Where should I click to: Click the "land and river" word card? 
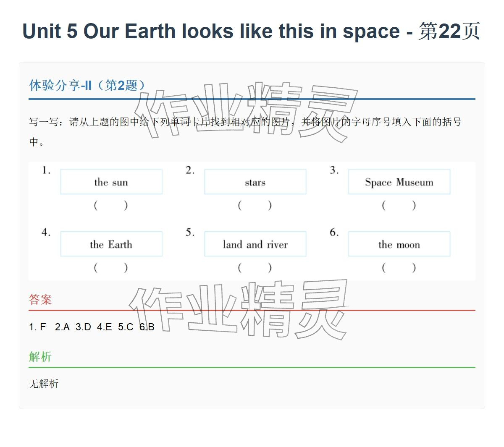[x=255, y=244]
